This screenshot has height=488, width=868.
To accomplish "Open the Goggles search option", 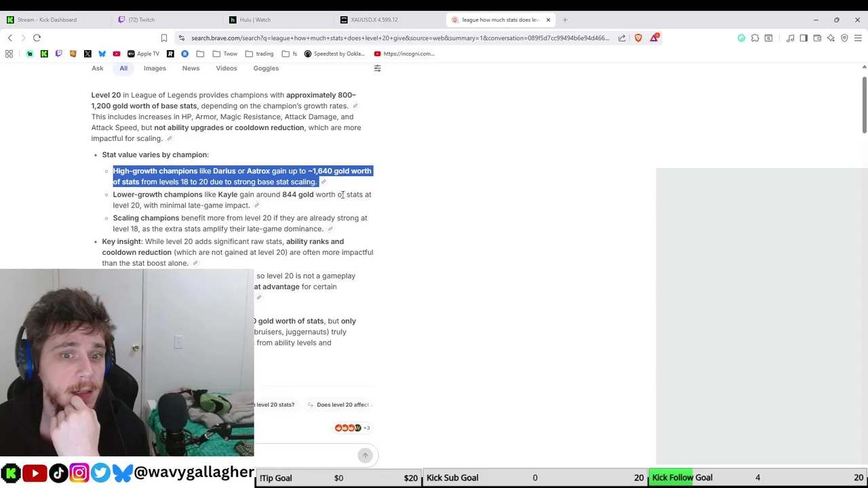I will (x=266, y=68).
